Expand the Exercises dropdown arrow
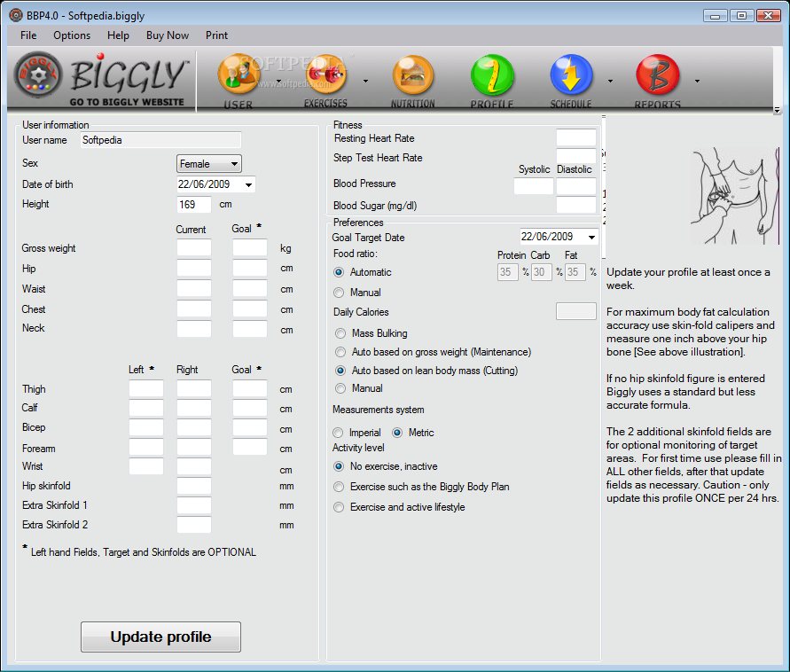Viewport: 790px width, 672px height. (366, 81)
